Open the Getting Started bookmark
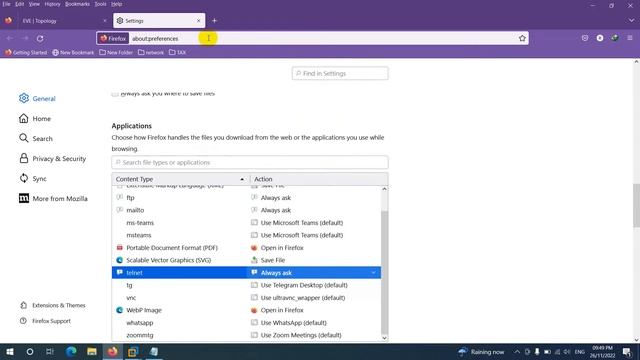Viewport: 640px width, 360px height. coord(26,52)
